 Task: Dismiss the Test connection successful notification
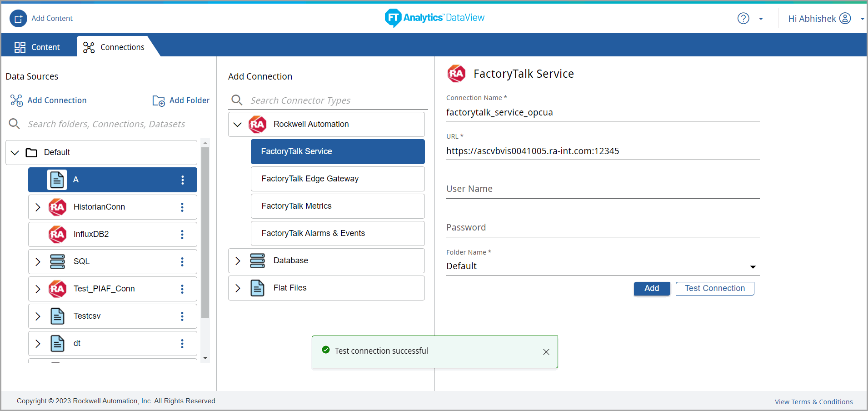546,351
